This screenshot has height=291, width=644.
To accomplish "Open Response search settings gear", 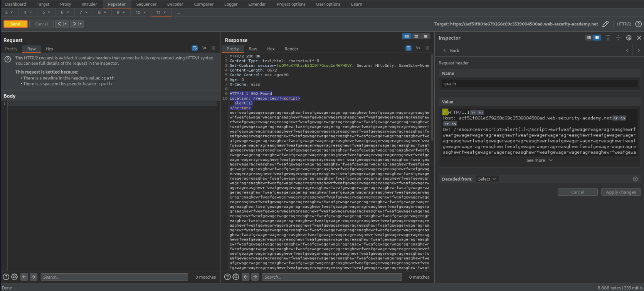I will coord(236,277).
